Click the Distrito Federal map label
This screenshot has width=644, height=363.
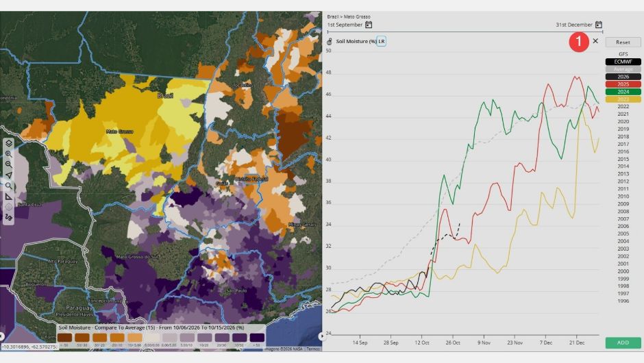pyautogui.click(x=251, y=179)
